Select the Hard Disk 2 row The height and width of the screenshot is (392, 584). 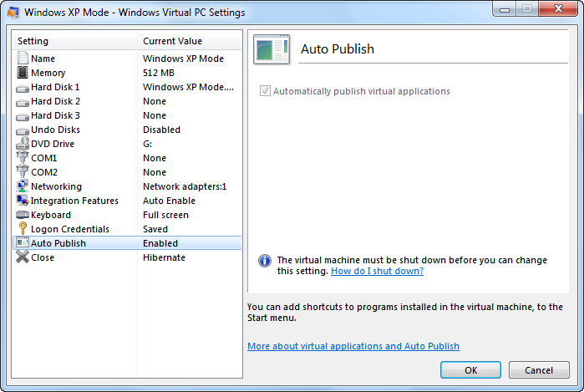tap(127, 101)
